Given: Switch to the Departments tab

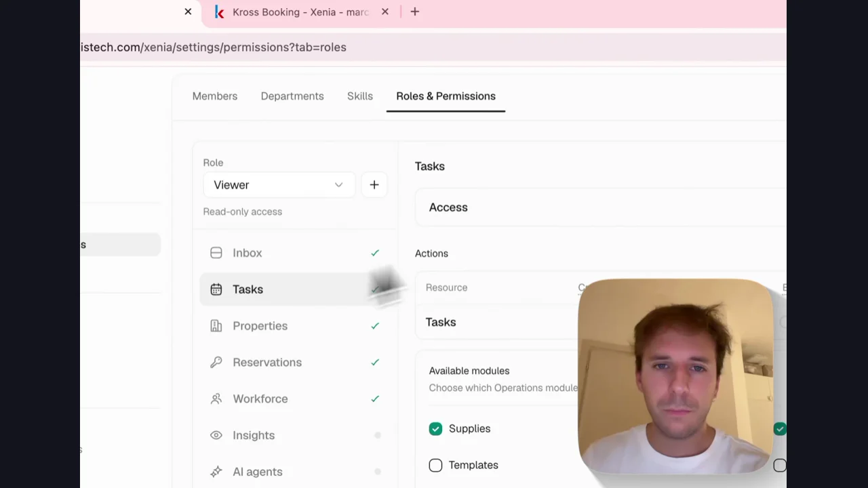Looking at the screenshot, I should 292,96.
